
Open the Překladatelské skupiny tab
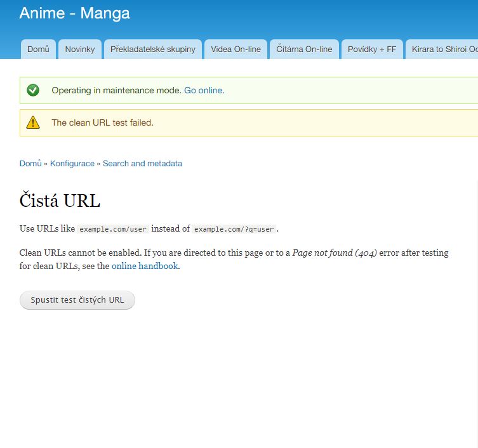coord(152,49)
